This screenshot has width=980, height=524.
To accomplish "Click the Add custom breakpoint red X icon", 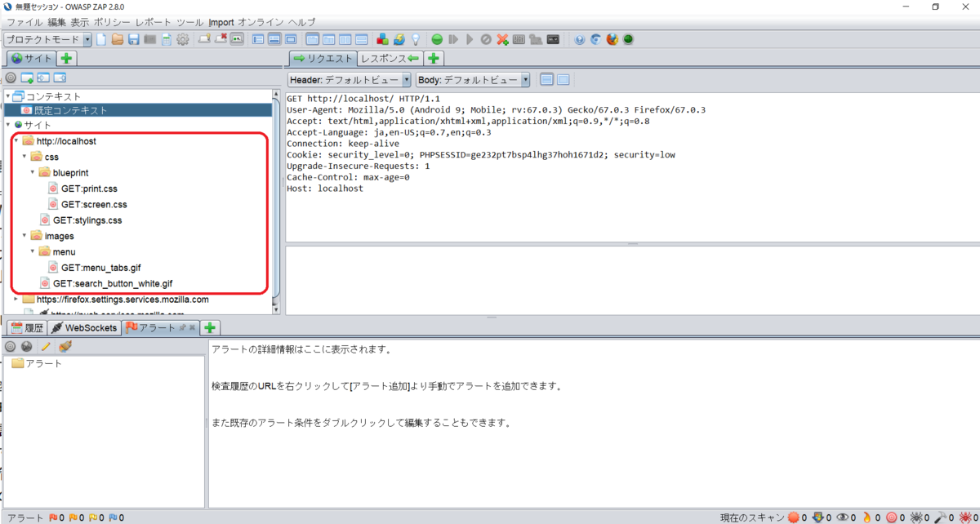I will (x=502, y=39).
